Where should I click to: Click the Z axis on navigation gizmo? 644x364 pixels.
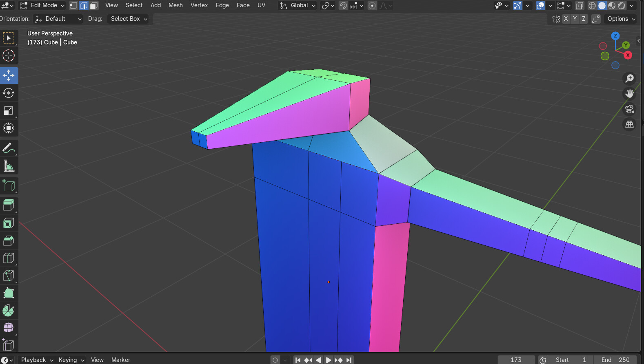pyautogui.click(x=615, y=36)
